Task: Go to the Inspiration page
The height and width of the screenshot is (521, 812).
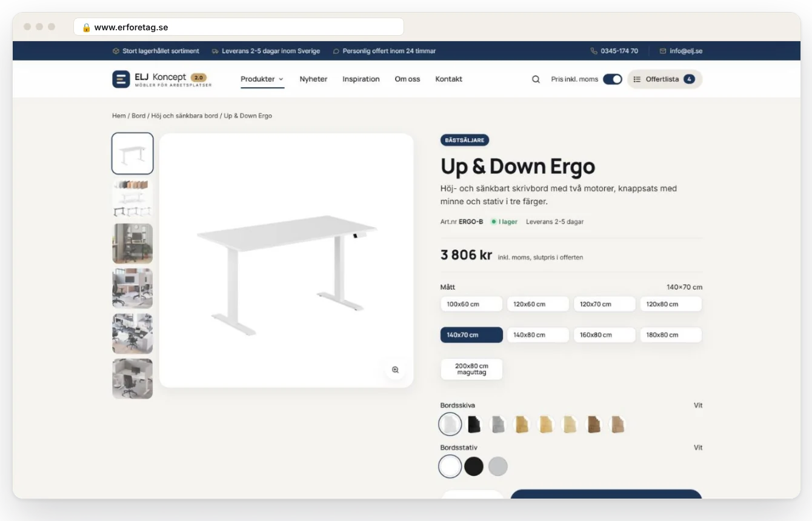Action: coord(361,79)
